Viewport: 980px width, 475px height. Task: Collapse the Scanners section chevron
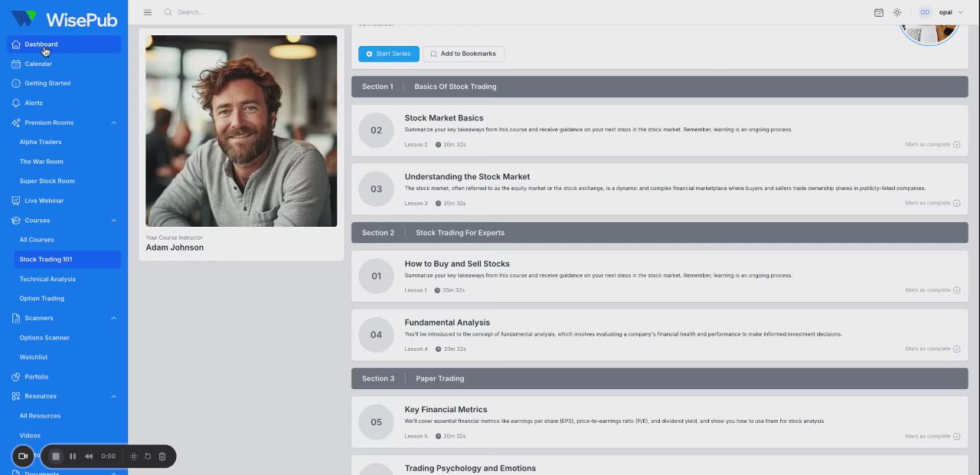click(114, 318)
